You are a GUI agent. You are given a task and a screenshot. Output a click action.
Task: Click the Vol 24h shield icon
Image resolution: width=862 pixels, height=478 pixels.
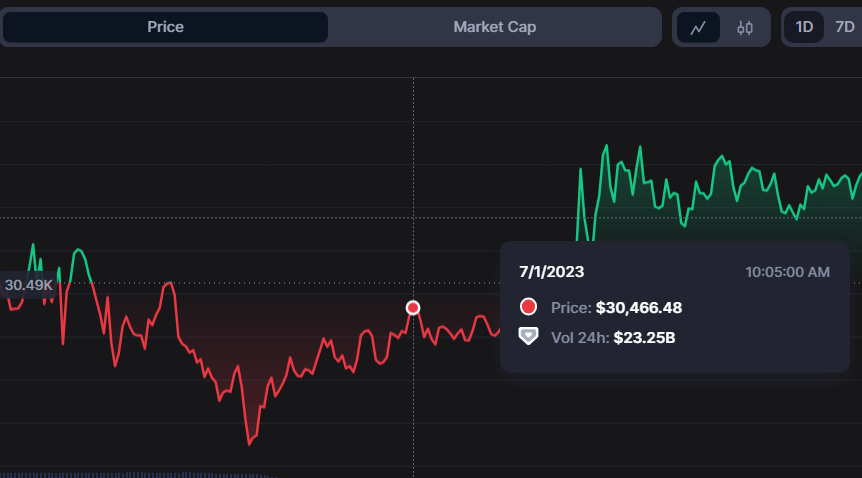[529, 337]
